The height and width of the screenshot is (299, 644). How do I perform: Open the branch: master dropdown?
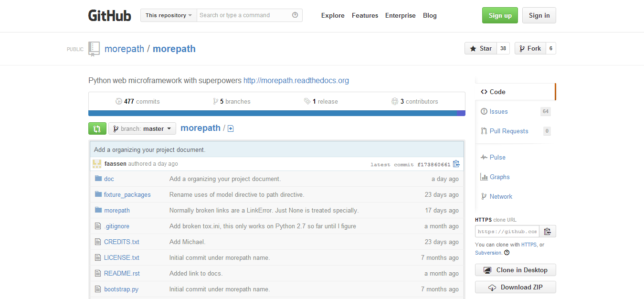pyautogui.click(x=142, y=128)
